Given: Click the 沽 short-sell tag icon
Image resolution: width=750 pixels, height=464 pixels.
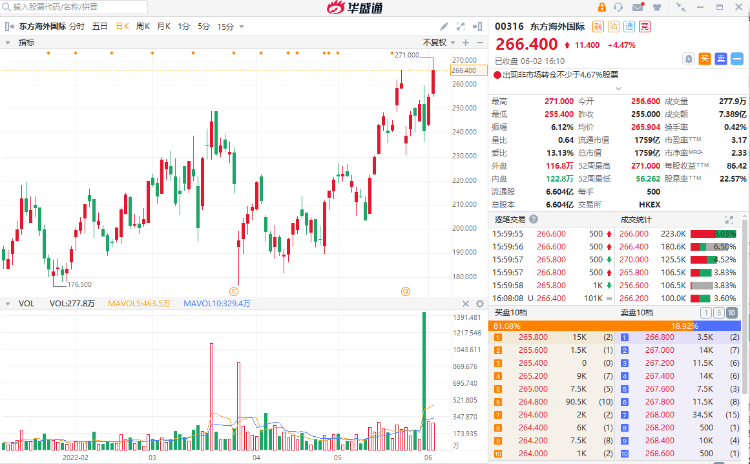Looking at the screenshot, I should click(x=614, y=26).
